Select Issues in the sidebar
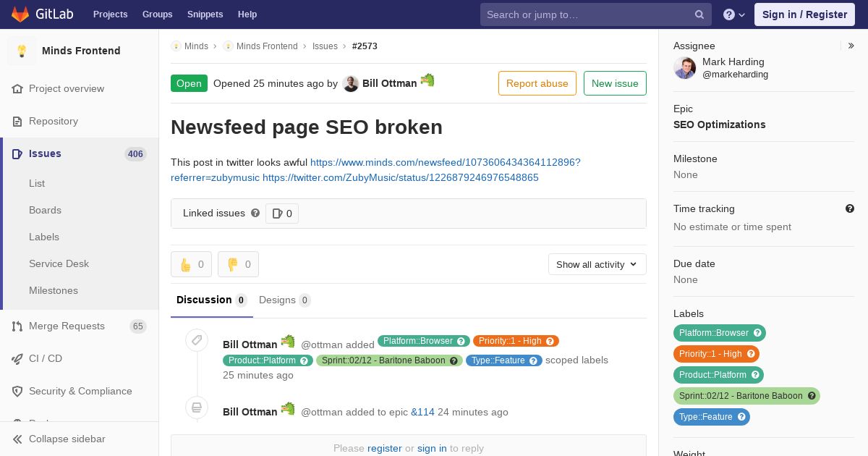This screenshot has height=456, width=868. (80, 153)
